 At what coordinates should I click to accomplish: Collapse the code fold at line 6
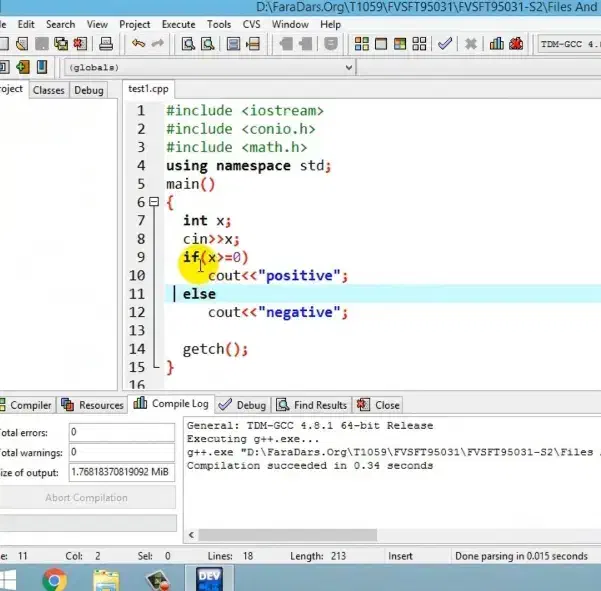point(153,202)
